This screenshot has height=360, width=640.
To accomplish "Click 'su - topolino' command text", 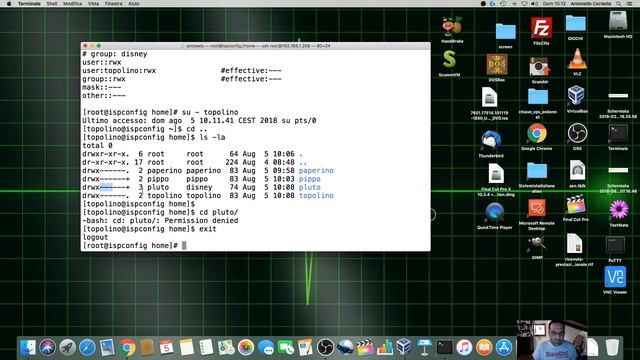I will pyautogui.click(x=210, y=112).
